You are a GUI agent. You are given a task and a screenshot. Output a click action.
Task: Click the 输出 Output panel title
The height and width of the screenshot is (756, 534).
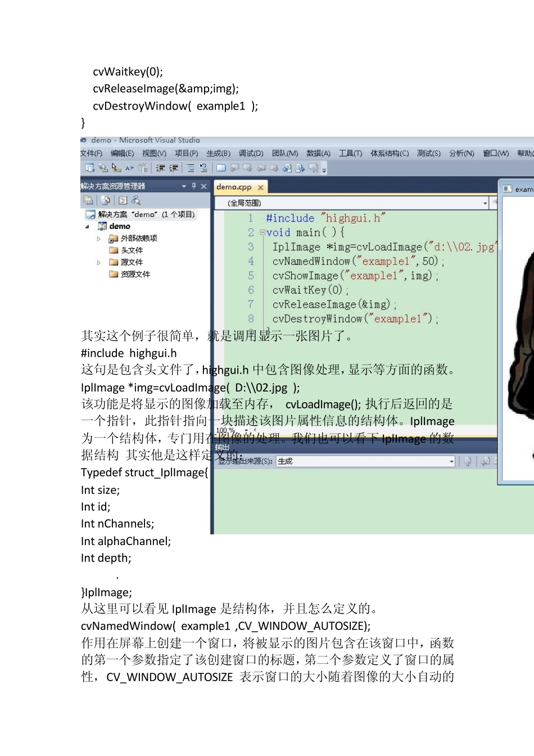tap(223, 448)
